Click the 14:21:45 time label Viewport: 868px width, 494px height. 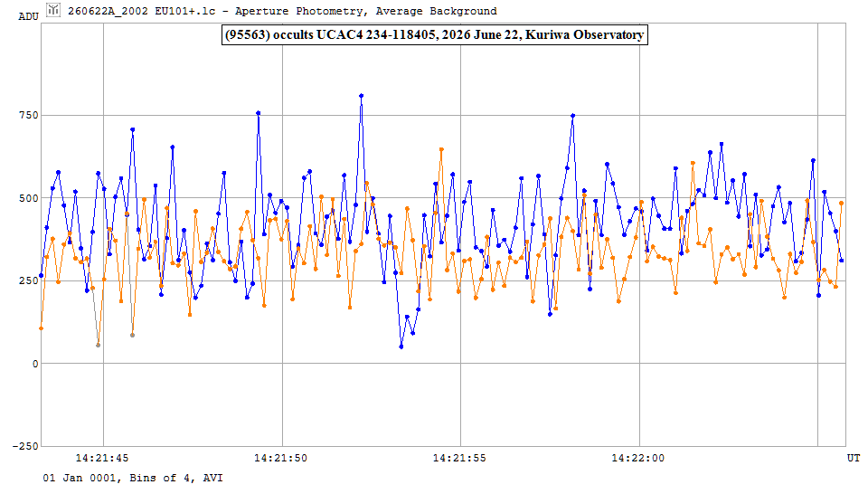click(x=102, y=458)
